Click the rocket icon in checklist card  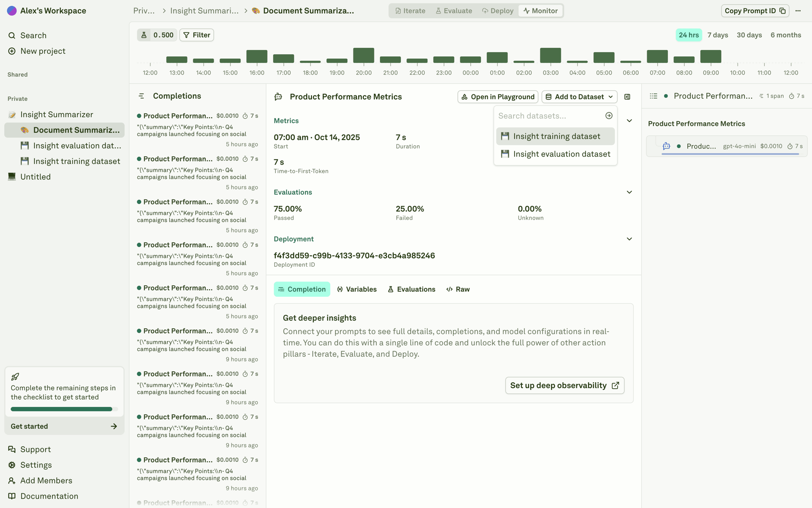15,377
